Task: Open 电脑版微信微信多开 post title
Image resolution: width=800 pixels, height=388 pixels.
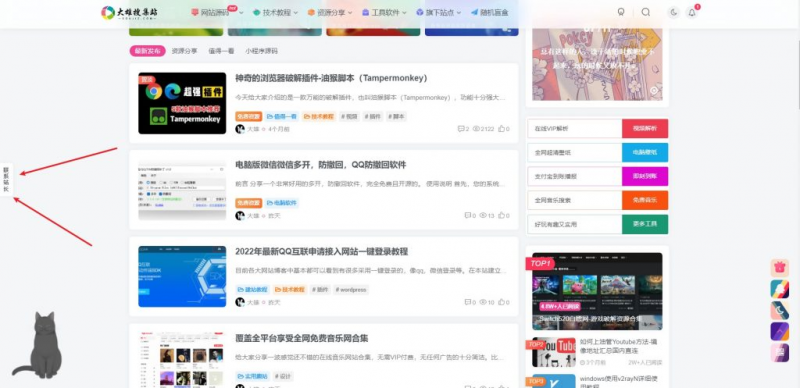Action: coord(320,165)
